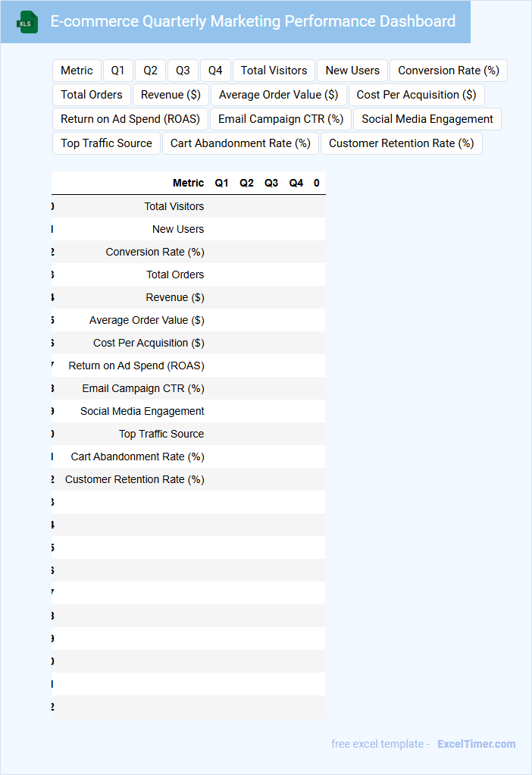Viewport: 532px width, 775px height.
Task: Select the Total Visitors table row cell
Action: pos(174,206)
